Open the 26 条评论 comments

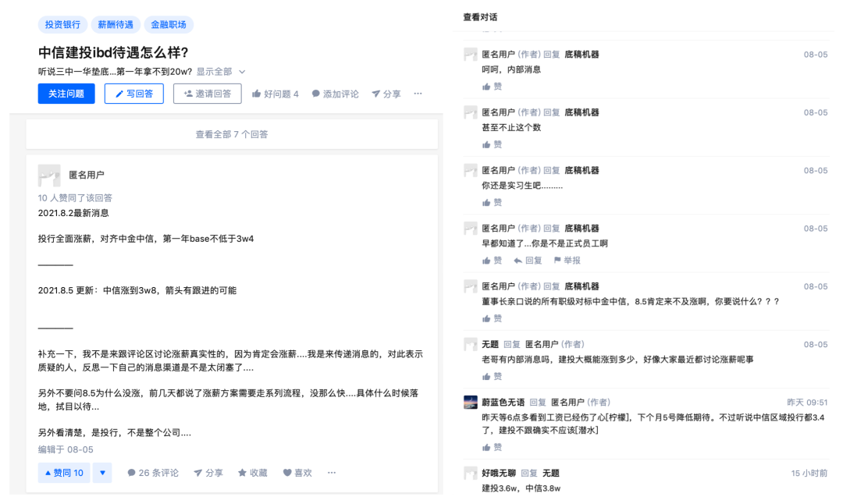click(153, 473)
